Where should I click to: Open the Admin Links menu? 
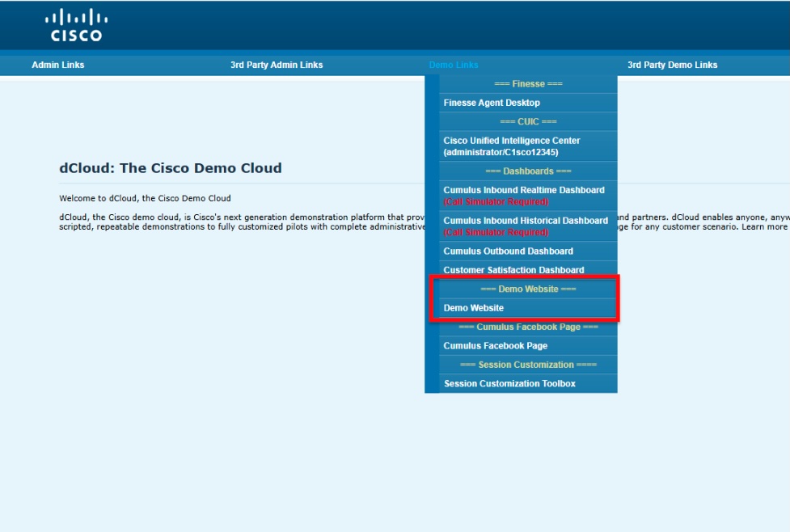(x=57, y=65)
